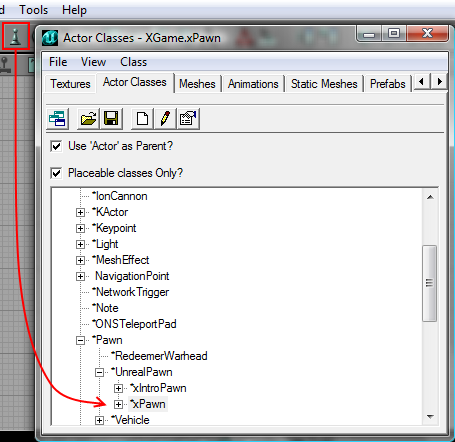This screenshot has height=442, width=455.
Task: Switch to the Meshes tab
Action: [x=197, y=84]
